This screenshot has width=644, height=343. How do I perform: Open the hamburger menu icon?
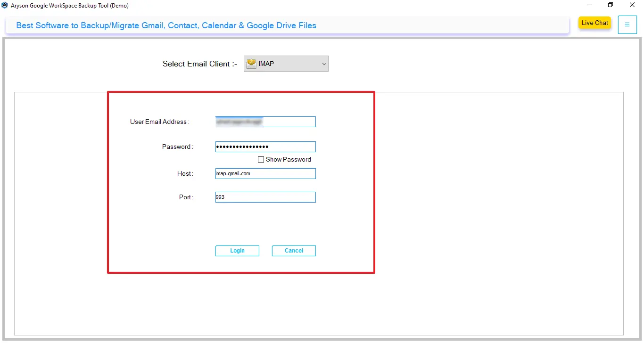[627, 24]
